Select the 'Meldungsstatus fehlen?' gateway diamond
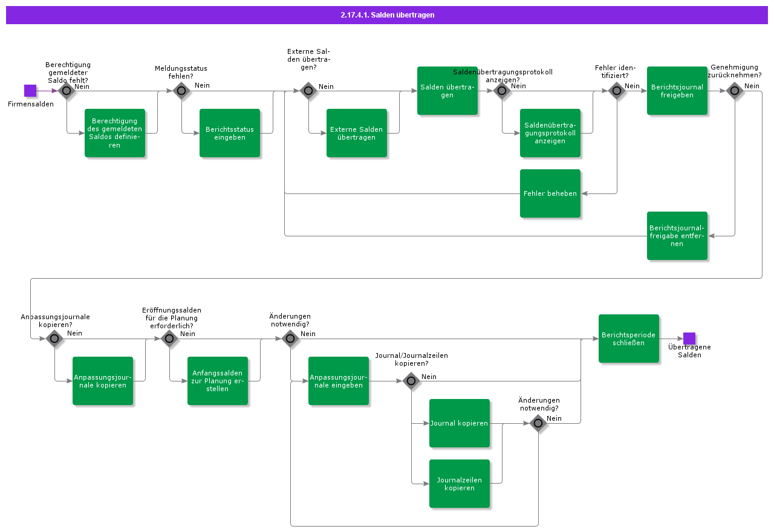 (x=181, y=91)
